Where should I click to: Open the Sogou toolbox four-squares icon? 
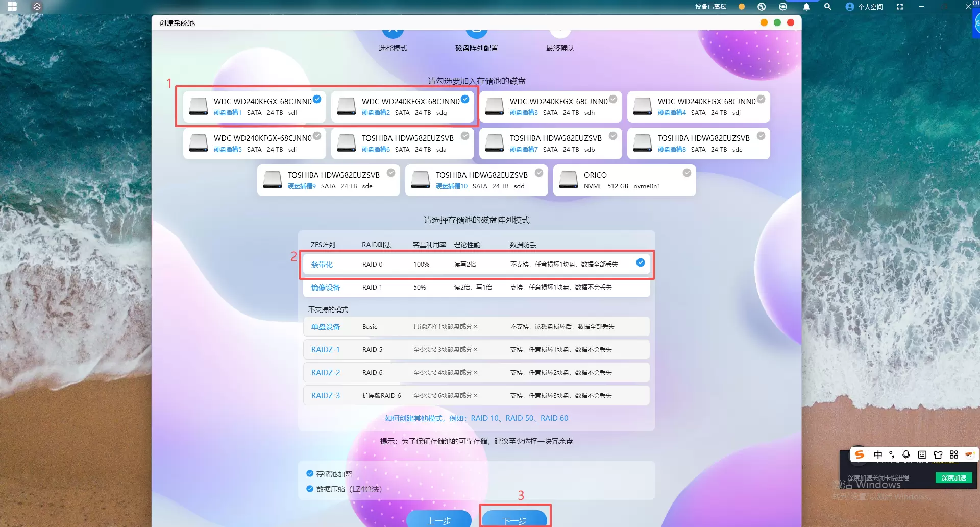(953, 454)
